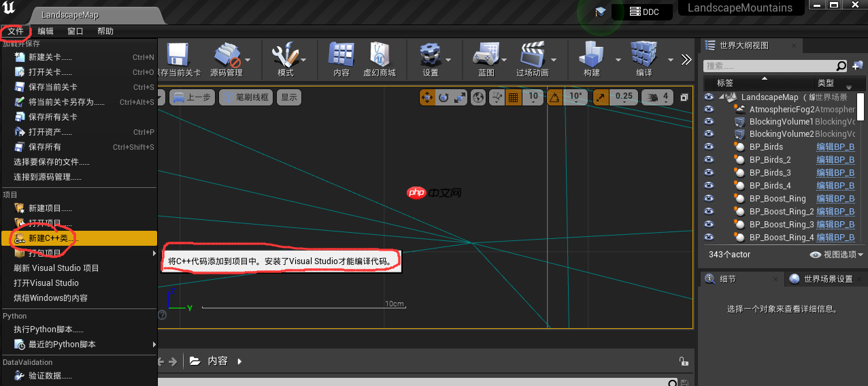868x386 pixels.
Task: Hide the BP_Birds_3 actor
Action: point(710,173)
